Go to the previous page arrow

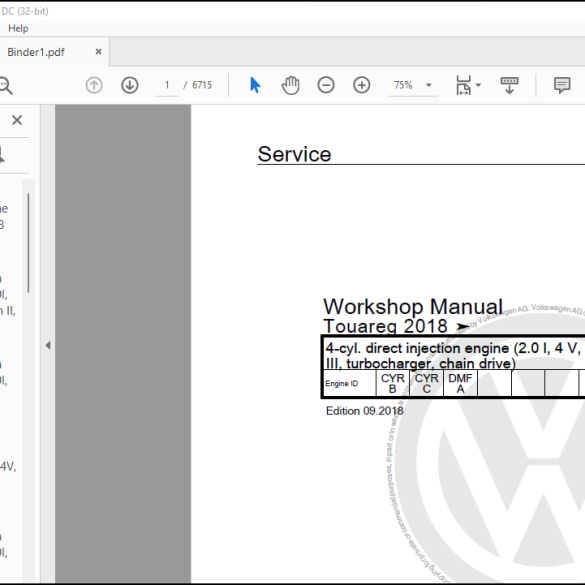pyautogui.click(x=94, y=85)
